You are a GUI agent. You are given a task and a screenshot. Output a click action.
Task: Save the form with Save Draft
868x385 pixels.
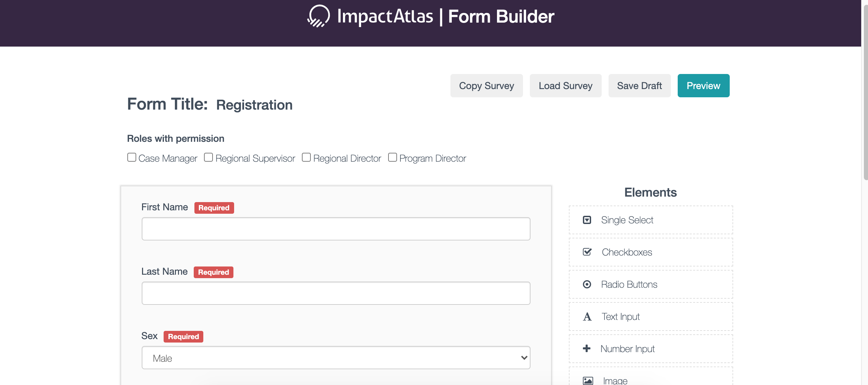tap(639, 86)
